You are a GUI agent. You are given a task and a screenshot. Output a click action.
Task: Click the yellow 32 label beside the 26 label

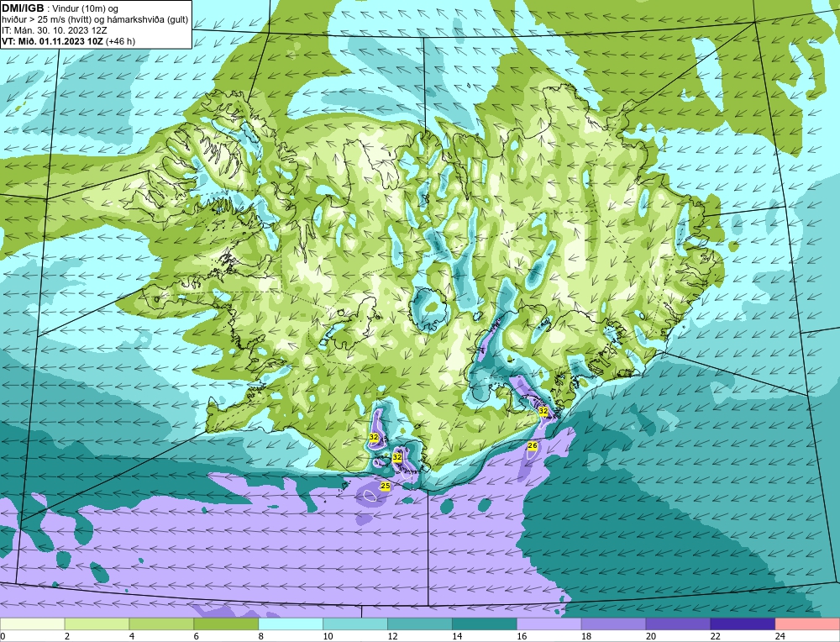543,411
